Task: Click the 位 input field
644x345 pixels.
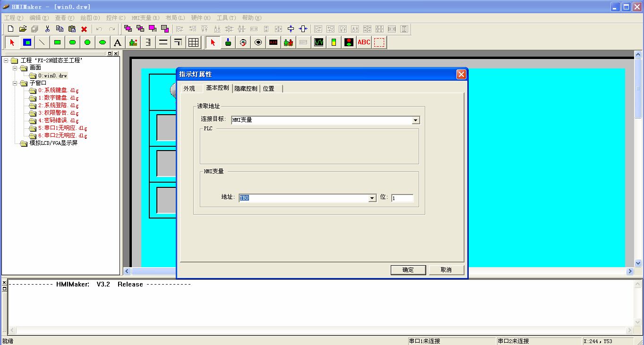Action: point(402,198)
